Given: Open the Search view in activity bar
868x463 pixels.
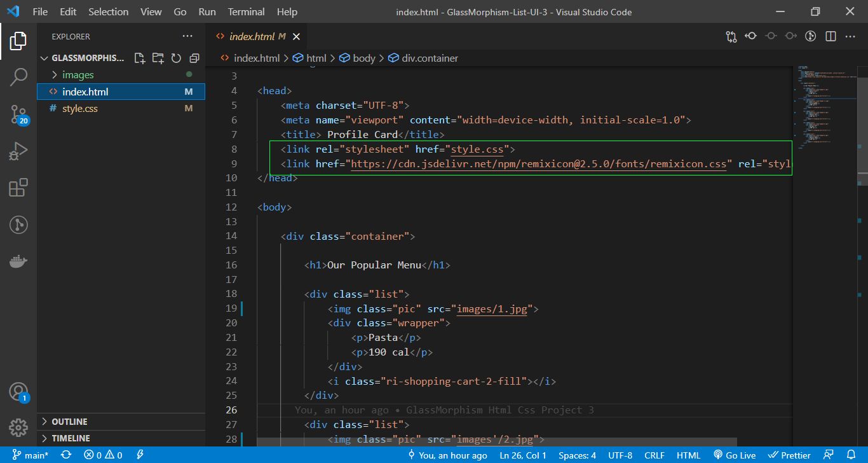Looking at the screenshot, I should click(x=18, y=78).
